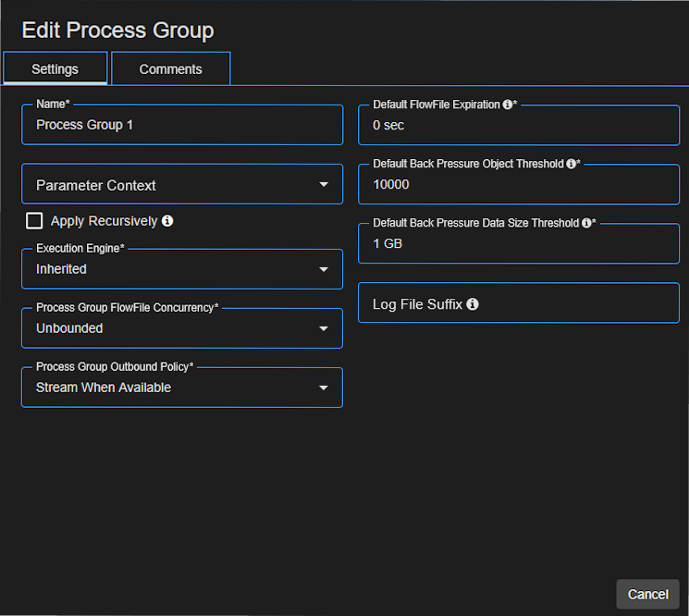Open Process Group FlowFile Concurrency dropdown
This screenshot has width=689, height=616.
pyautogui.click(x=182, y=328)
